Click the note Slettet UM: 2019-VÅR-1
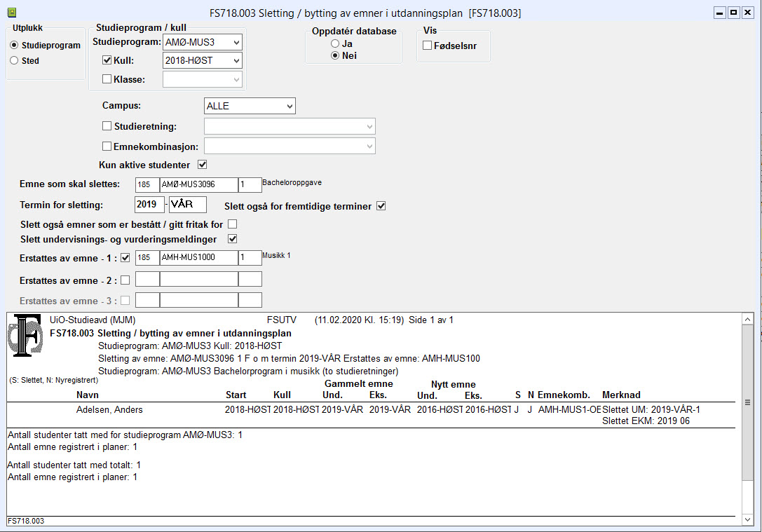762x532 pixels. [x=651, y=409]
